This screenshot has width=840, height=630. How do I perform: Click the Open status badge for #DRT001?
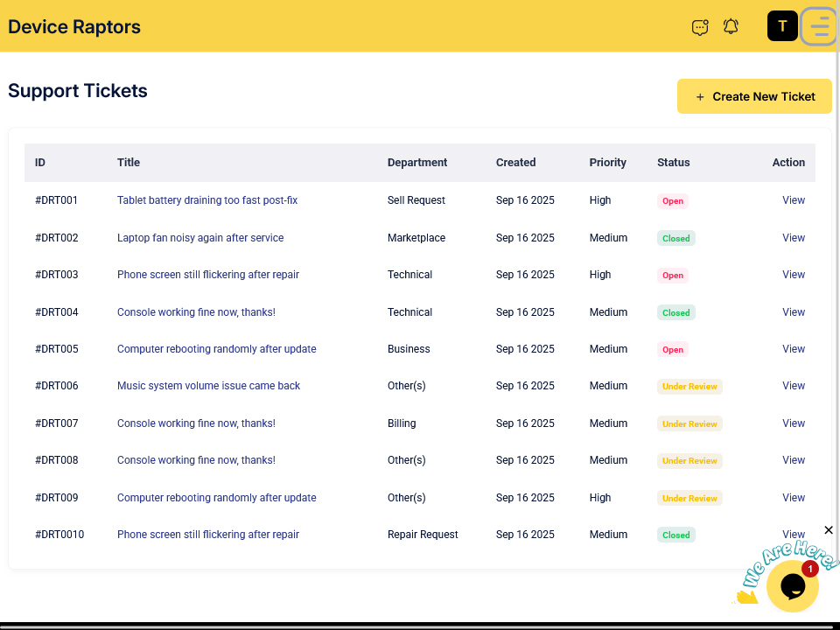(673, 201)
